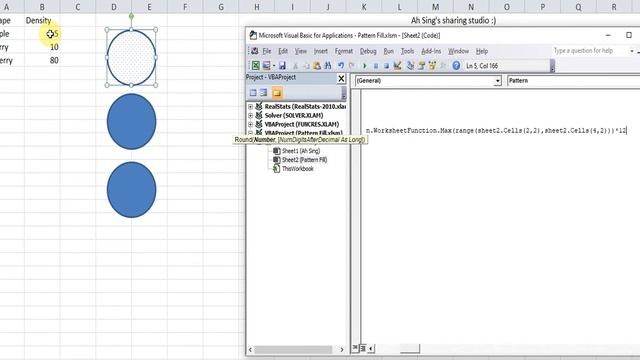
Task: Open Visual Basic Help question mark icon
Action: coord(456,65)
